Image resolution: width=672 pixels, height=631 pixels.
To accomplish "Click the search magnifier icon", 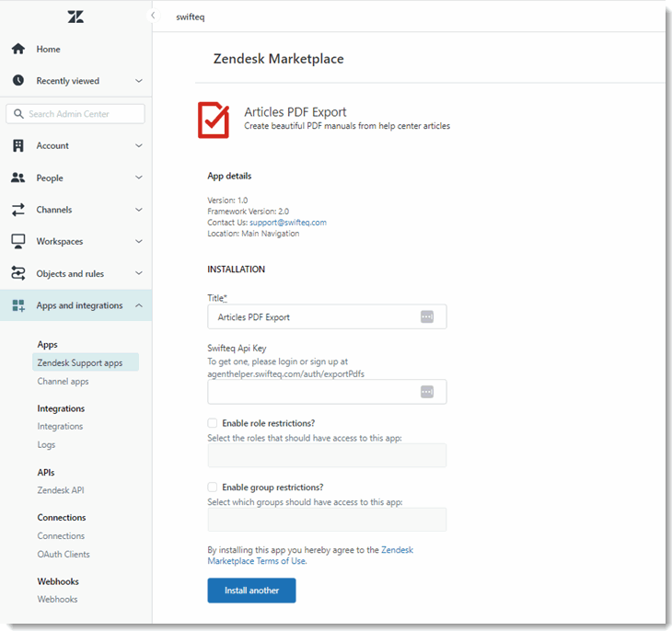I will (18, 113).
